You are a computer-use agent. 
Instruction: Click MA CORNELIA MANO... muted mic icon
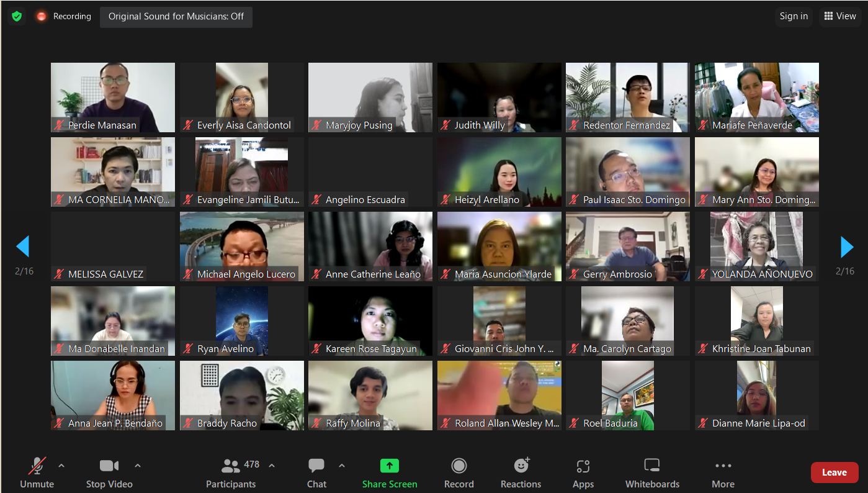pyautogui.click(x=59, y=199)
